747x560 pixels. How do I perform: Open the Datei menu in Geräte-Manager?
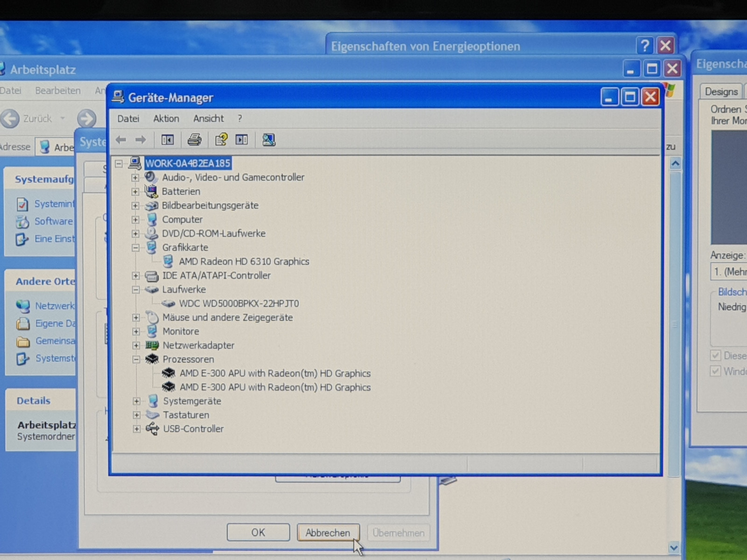click(128, 119)
